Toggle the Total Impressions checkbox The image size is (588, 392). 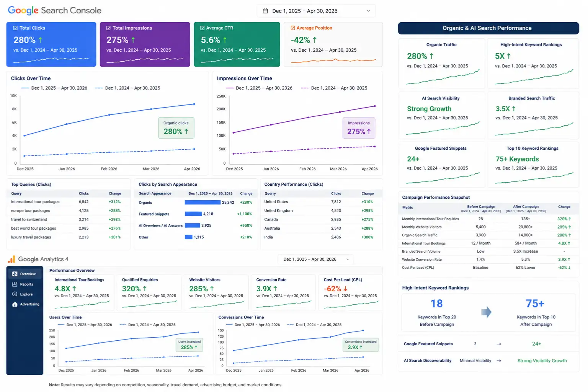[108, 28]
